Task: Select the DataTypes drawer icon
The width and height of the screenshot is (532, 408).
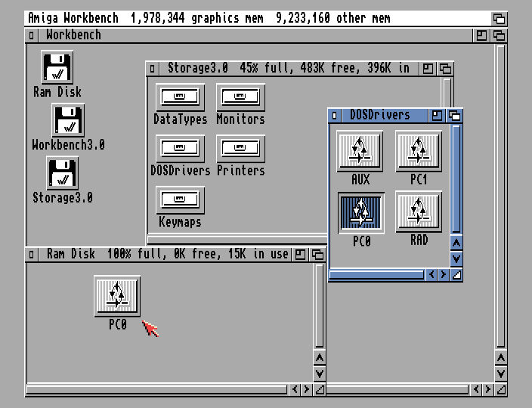Action: (x=180, y=97)
